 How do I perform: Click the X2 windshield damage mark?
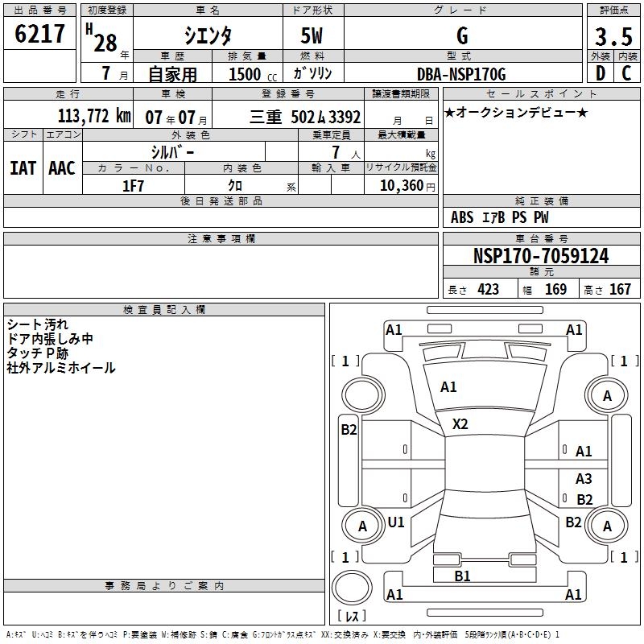coord(460,424)
